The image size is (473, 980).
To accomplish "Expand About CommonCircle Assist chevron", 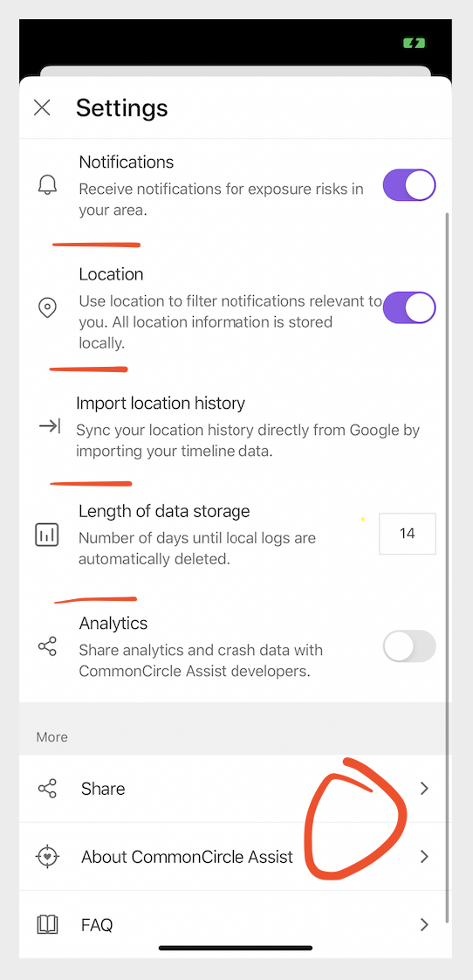I will point(424,856).
